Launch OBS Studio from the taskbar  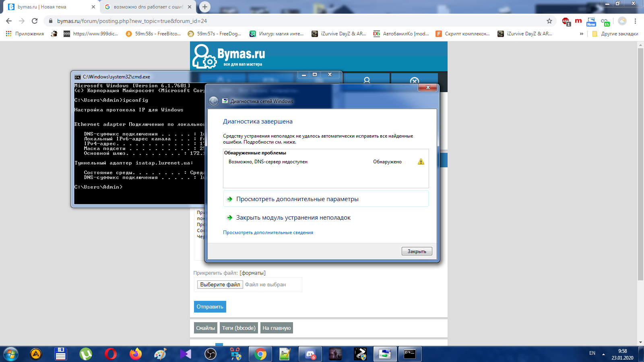pos(211,354)
